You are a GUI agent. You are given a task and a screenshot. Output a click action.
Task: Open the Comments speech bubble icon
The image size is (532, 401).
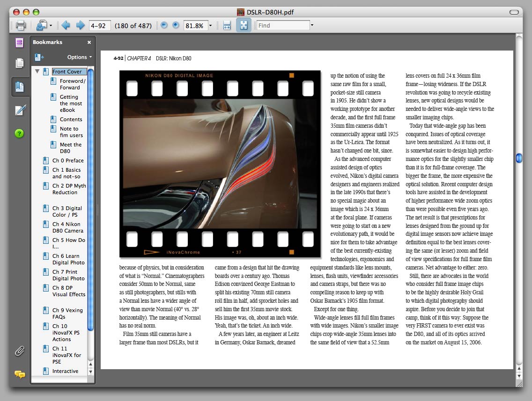pos(20,374)
